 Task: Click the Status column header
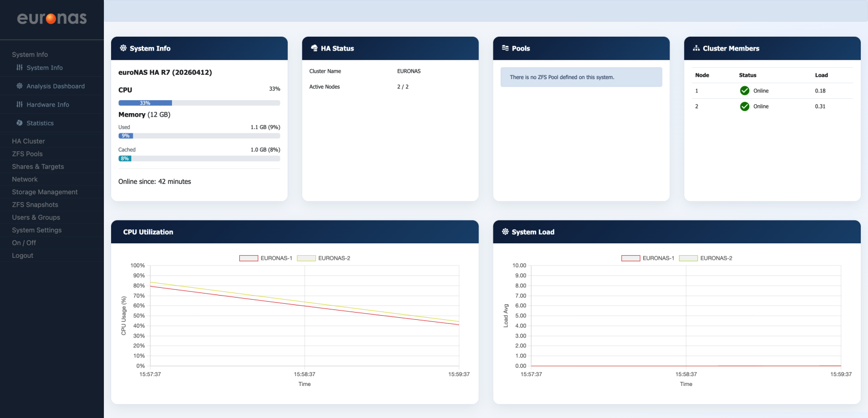[x=748, y=75]
